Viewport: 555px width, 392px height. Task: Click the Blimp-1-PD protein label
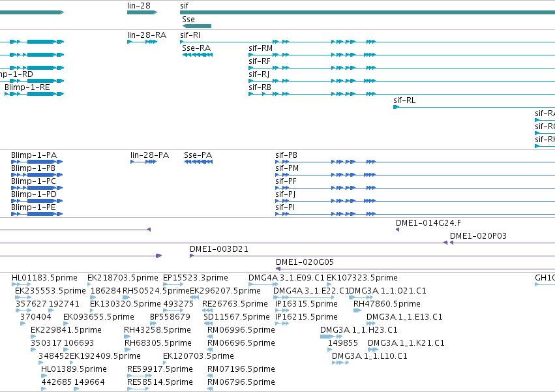34,194
